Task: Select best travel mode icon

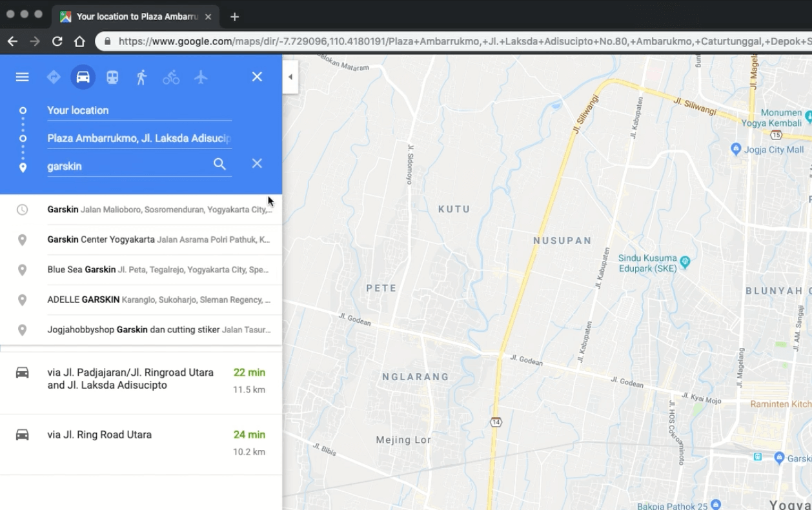Action: [54, 77]
